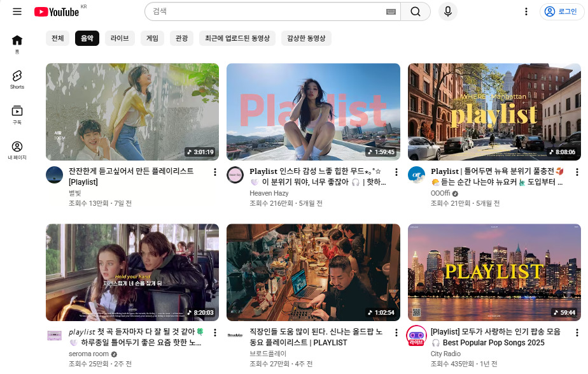Go to Shorts in the sidebar
This screenshot has height=374, width=588.
click(x=17, y=79)
